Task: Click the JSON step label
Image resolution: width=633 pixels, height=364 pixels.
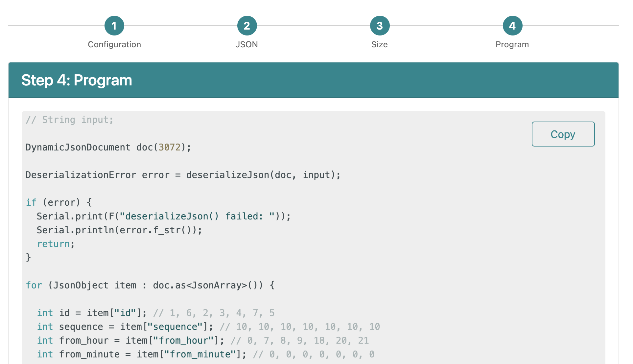Action: pos(247,44)
